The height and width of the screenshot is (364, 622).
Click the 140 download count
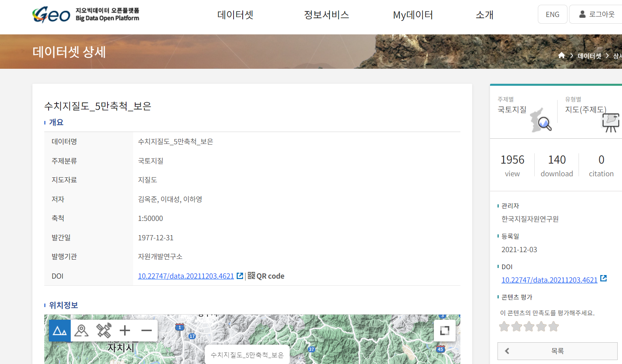click(557, 160)
